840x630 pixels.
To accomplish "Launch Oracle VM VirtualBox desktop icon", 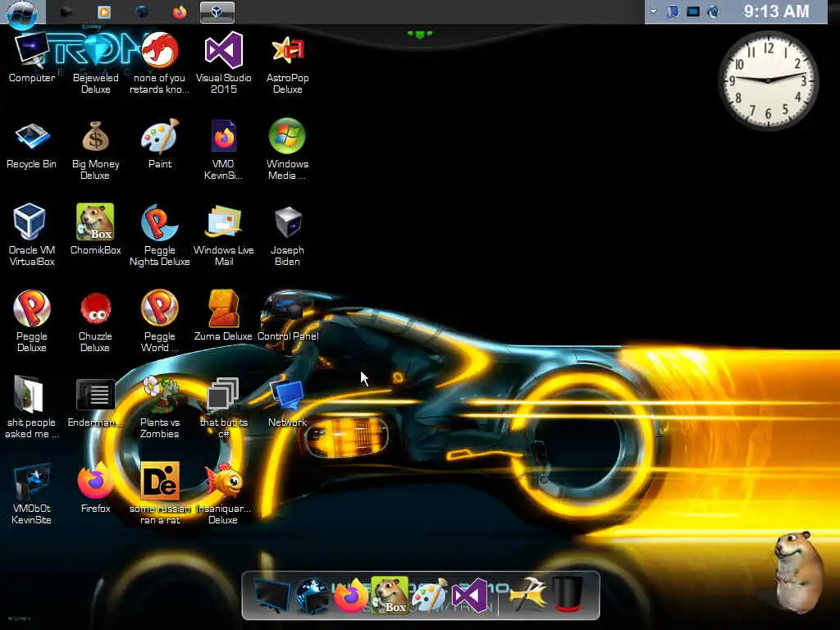I will (x=31, y=235).
